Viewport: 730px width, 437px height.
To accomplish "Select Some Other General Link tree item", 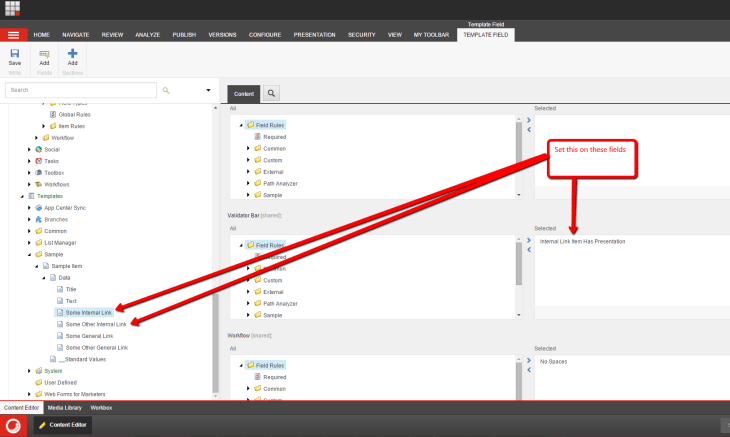I will [x=96, y=348].
